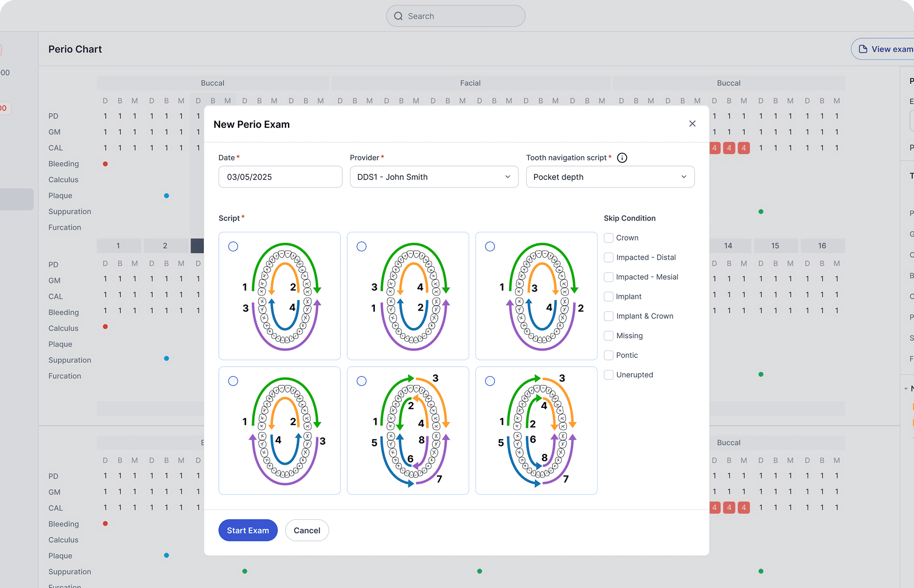
Task: Click the Start Exam button
Action: pyautogui.click(x=248, y=530)
